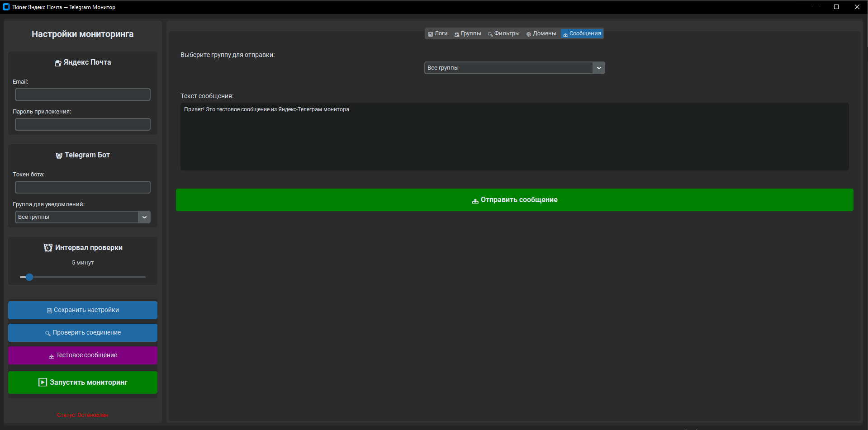Screen dimensions: 868x430
Task: Expand the group-for-sending dropdown arrow
Action: (599, 68)
